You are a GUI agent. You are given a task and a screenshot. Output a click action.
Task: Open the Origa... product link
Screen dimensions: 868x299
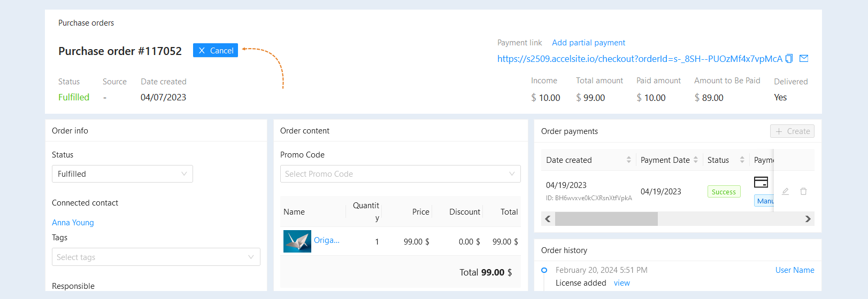point(327,240)
